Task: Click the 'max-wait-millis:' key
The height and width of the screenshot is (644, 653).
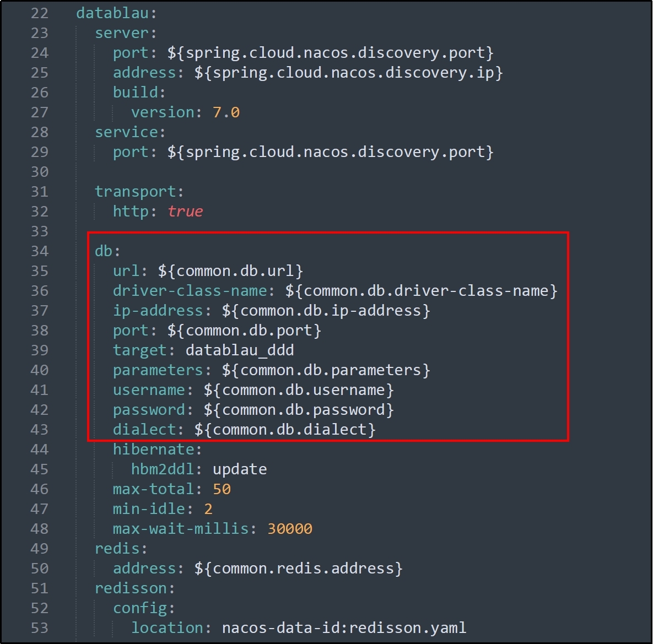Action: click(x=185, y=529)
